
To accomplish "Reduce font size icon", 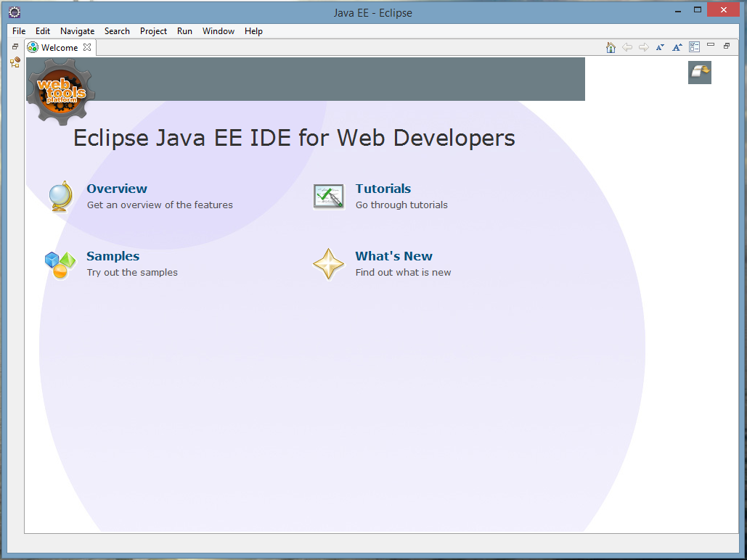I will 661,47.
